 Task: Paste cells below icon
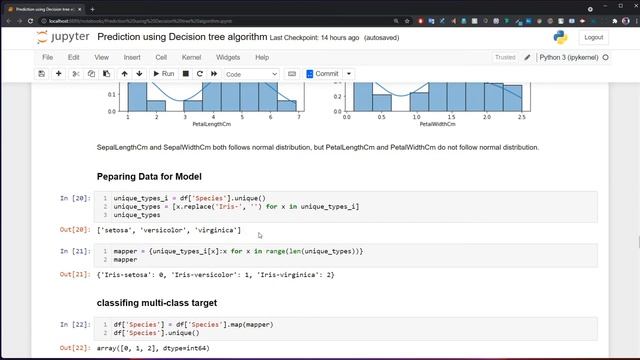[107, 74]
